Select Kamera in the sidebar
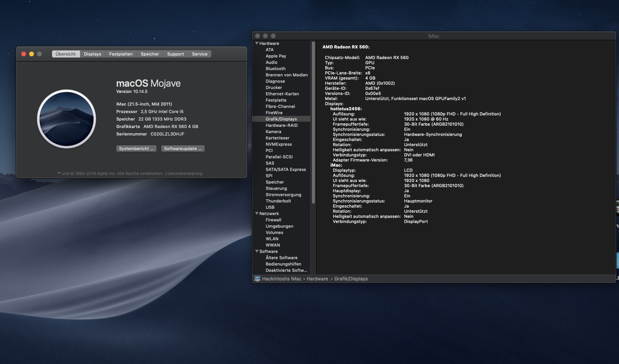Viewport: 619px width, 364px height. (274, 132)
